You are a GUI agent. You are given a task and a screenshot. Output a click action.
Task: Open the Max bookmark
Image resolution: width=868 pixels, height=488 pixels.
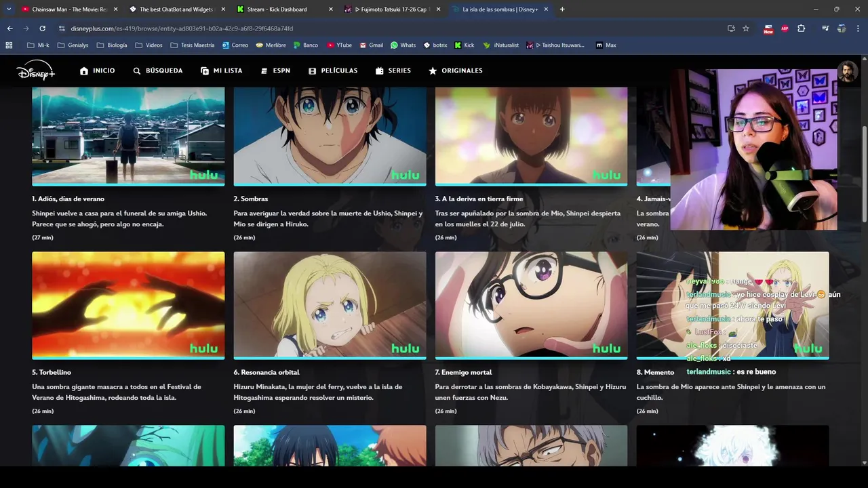coord(606,45)
